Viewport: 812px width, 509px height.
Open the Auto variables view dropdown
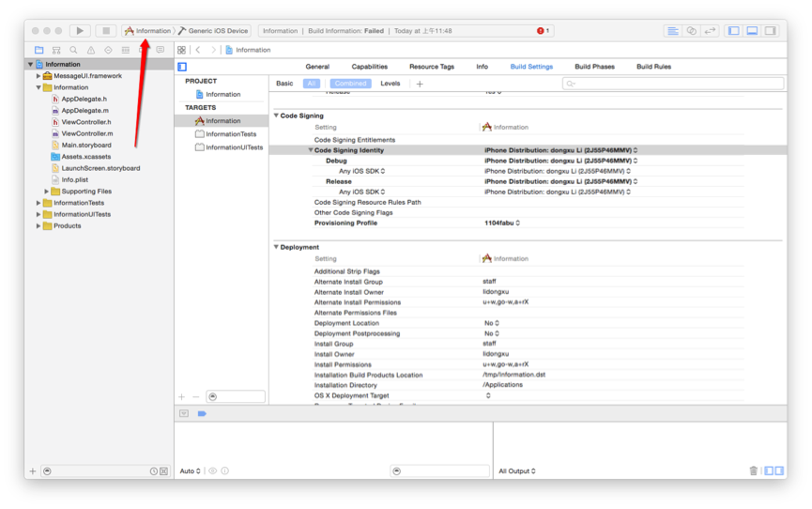(x=190, y=470)
